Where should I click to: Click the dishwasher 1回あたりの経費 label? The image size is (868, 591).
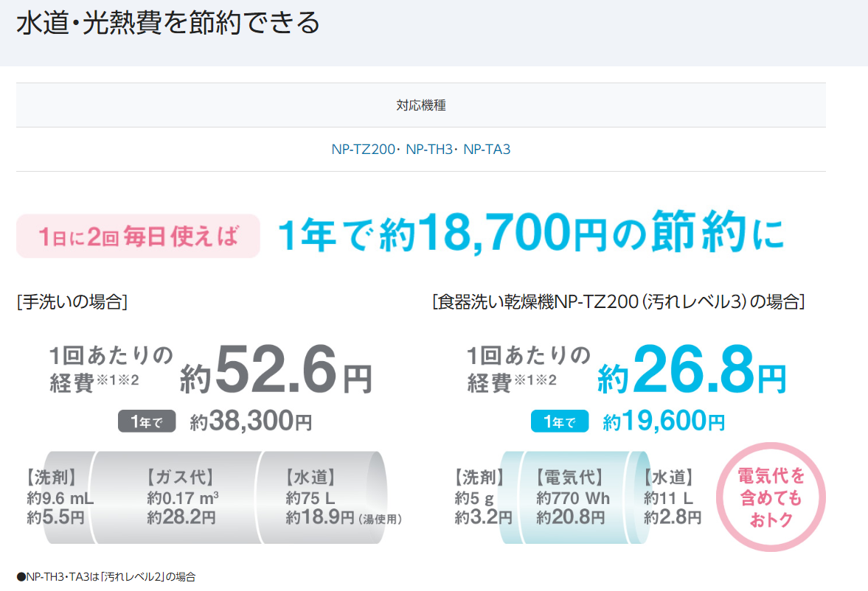tap(529, 369)
